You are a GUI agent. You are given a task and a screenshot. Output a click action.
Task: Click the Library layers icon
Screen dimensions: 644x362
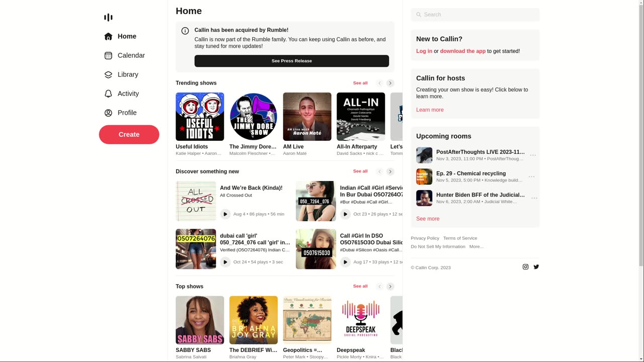108,74
